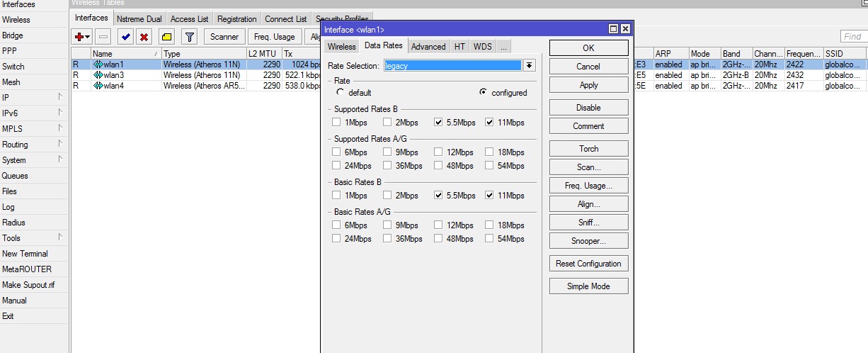Select the configured Rate radio button
Screen dimensions: 868x353
(x=484, y=92)
